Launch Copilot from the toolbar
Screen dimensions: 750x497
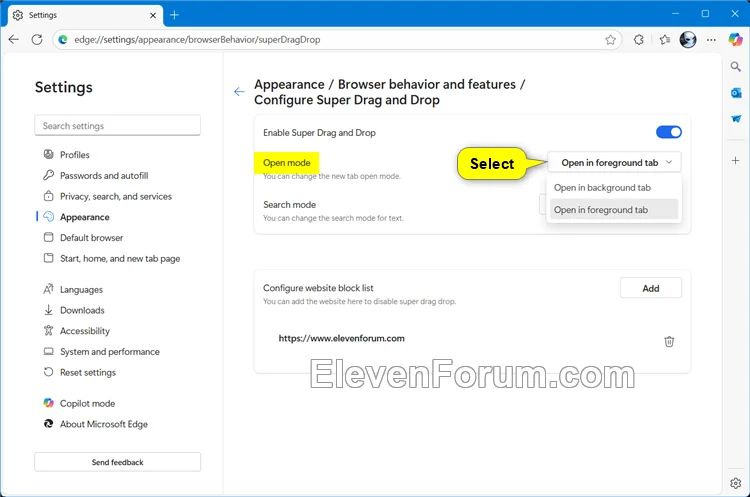(x=735, y=40)
